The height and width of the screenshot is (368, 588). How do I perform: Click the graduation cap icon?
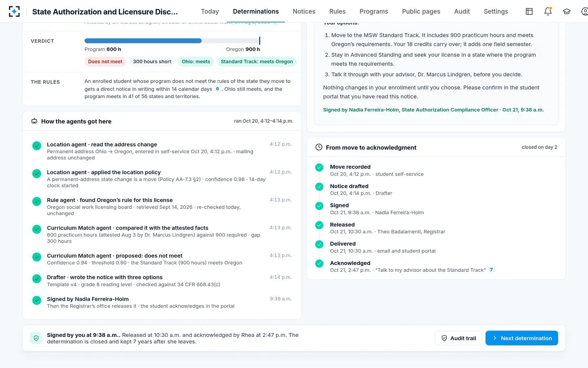point(567,11)
